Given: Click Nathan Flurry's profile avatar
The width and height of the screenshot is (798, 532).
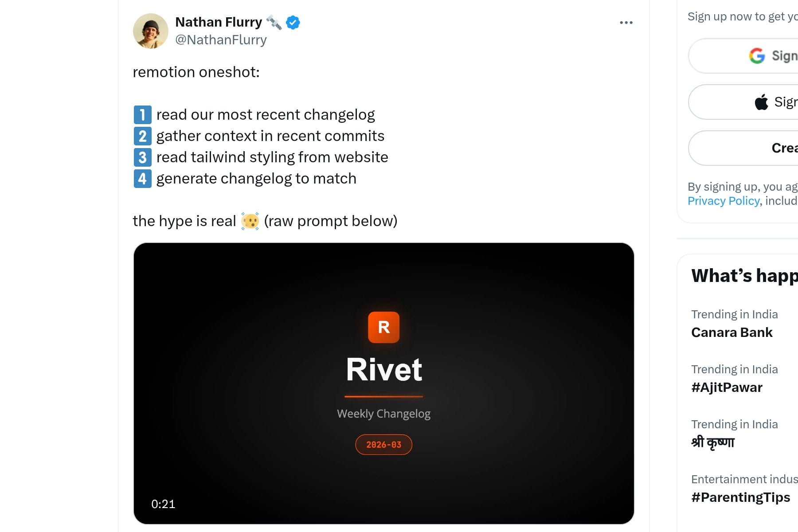Looking at the screenshot, I should [151, 31].
